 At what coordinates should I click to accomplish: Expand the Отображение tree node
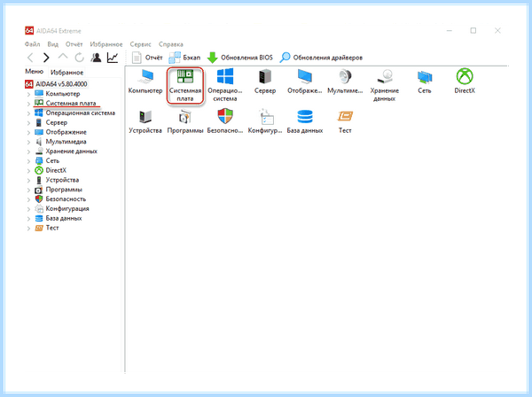coord(29,132)
